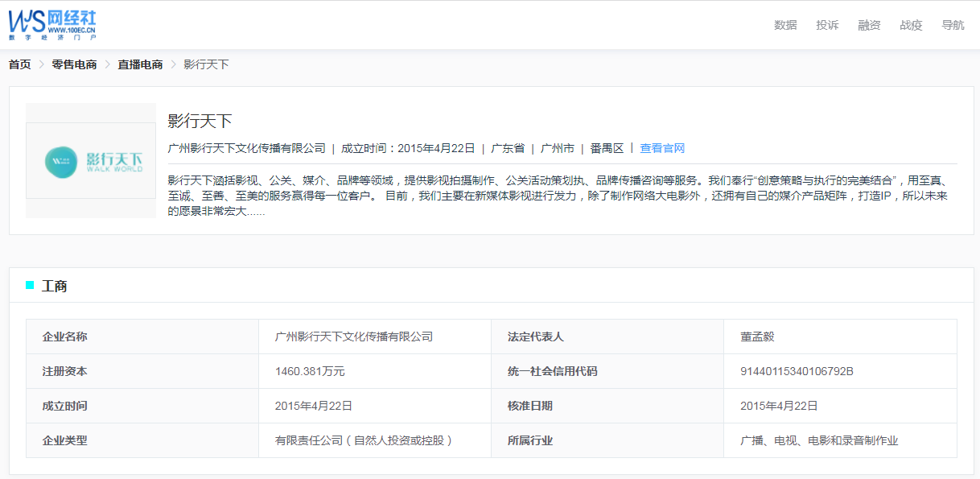980x479 pixels.
Task: Click the 网经社 site logo
Action: (53, 25)
